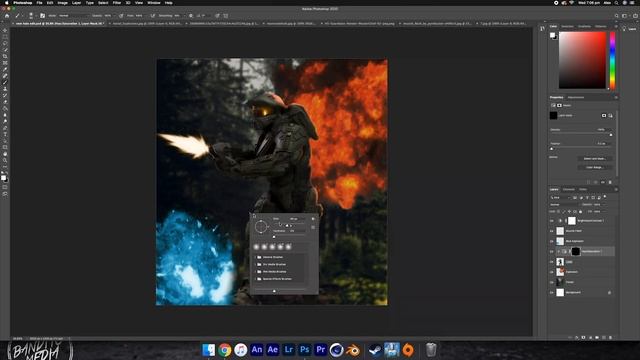Open After Effects from the dock
640x360 pixels.
point(273,350)
